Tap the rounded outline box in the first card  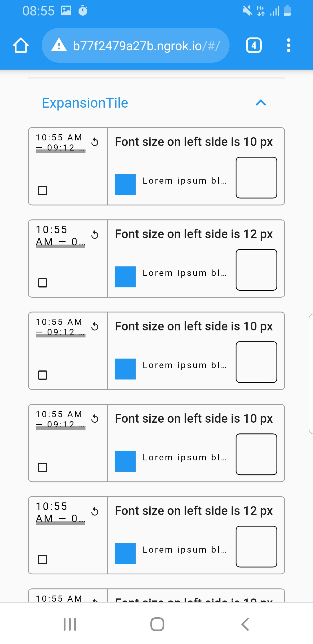point(256,177)
